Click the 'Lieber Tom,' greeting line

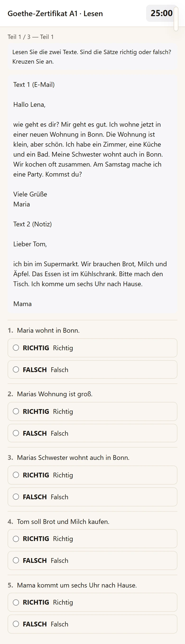point(30,244)
